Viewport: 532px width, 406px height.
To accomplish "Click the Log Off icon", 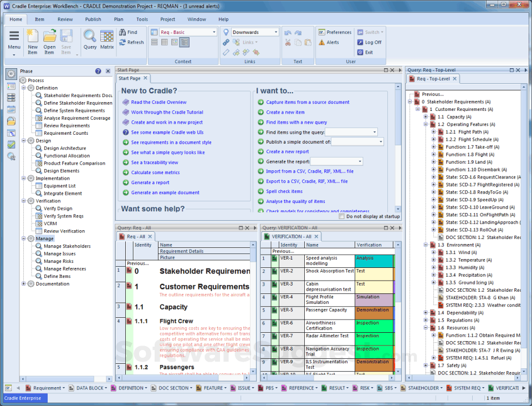I will (360, 42).
